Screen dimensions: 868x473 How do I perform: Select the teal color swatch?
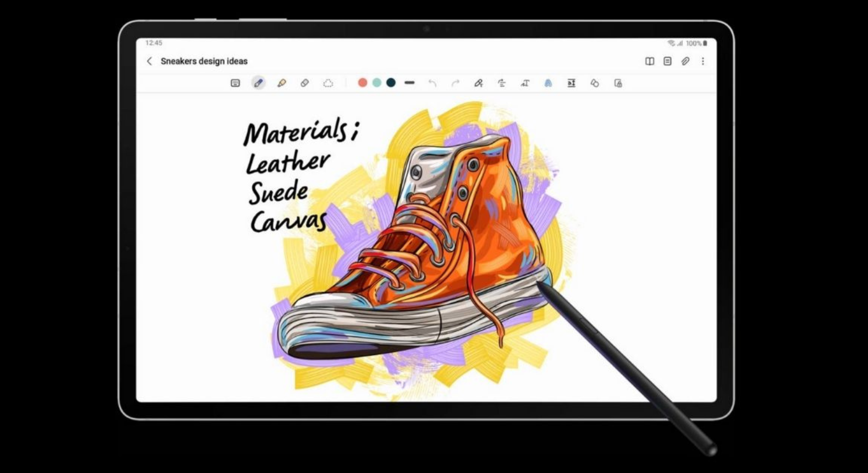coord(376,83)
